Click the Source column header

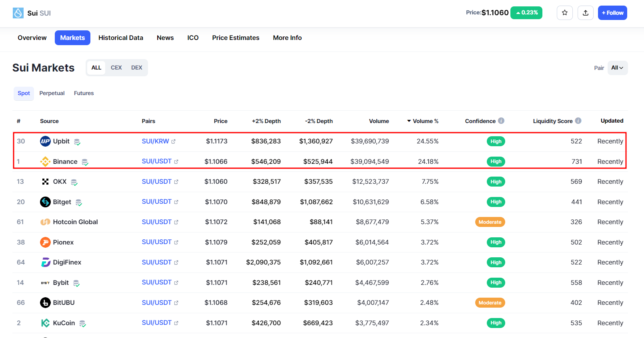tap(49, 121)
